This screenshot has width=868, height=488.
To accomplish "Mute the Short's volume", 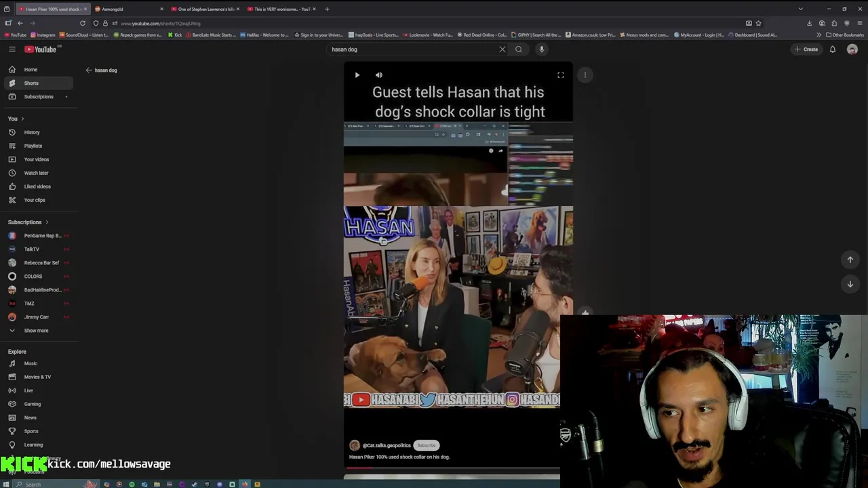I will click(x=379, y=75).
